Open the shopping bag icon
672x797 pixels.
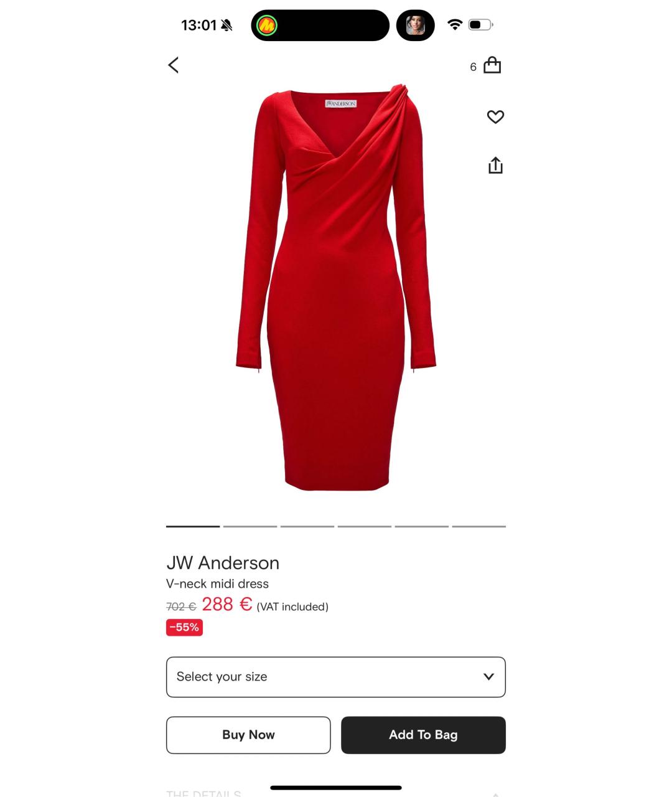coord(492,65)
